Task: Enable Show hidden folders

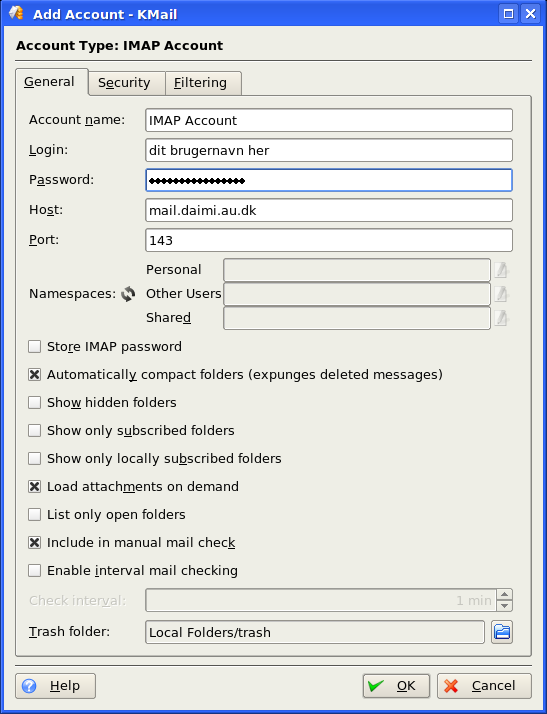Action: (35, 403)
